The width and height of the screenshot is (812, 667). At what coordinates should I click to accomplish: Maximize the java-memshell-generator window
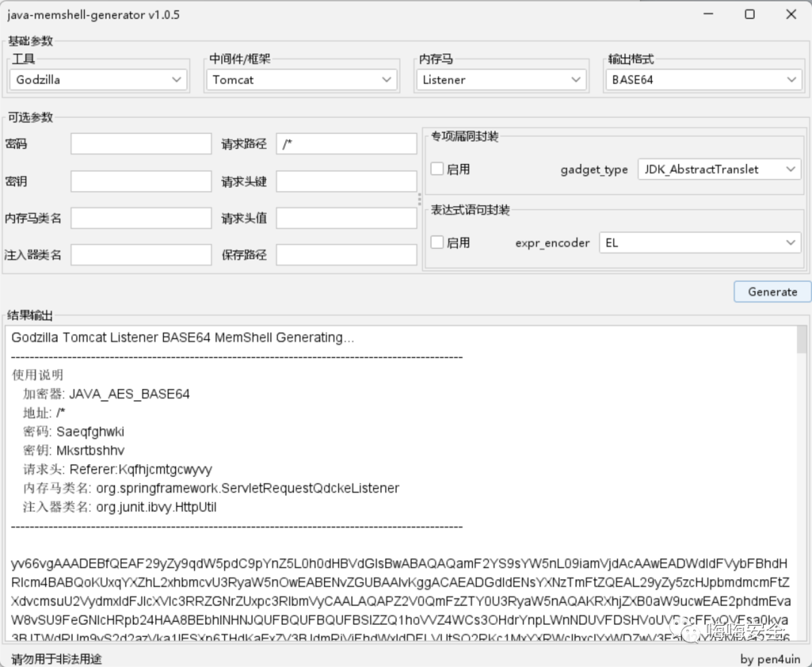tap(750, 14)
